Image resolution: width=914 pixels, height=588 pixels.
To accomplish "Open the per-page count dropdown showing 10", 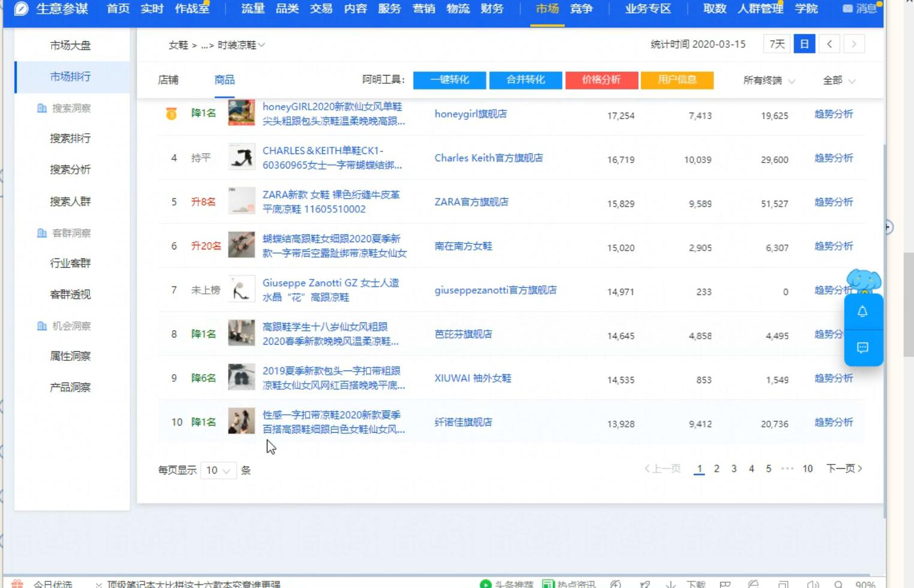I will [x=218, y=471].
